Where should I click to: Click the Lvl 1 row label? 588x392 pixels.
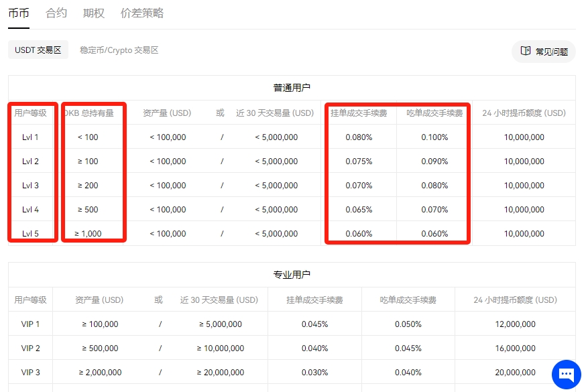pos(30,137)
